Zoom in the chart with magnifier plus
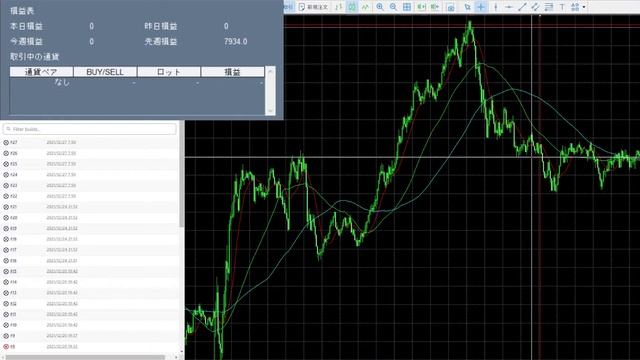 point(380,7)
